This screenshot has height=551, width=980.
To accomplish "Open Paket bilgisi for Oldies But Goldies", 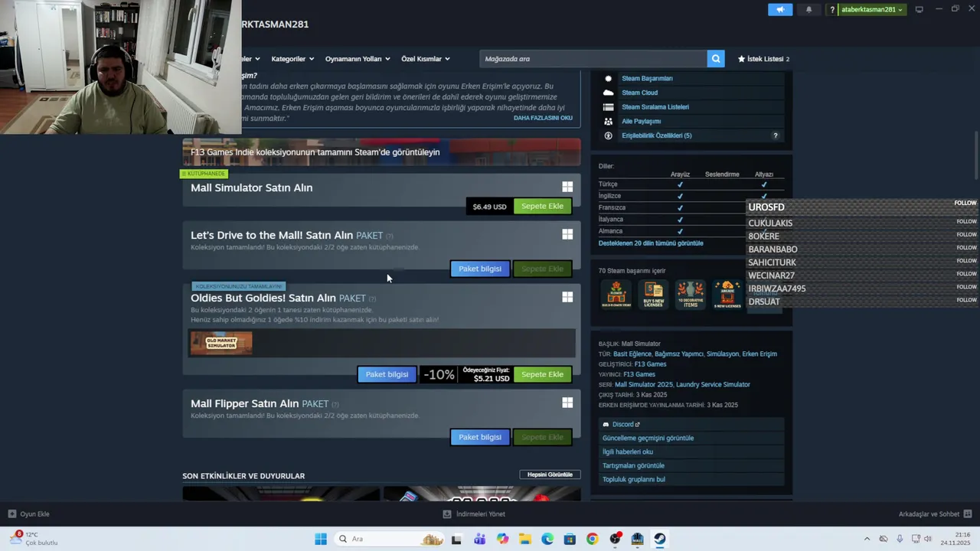I will pos(387,374).
